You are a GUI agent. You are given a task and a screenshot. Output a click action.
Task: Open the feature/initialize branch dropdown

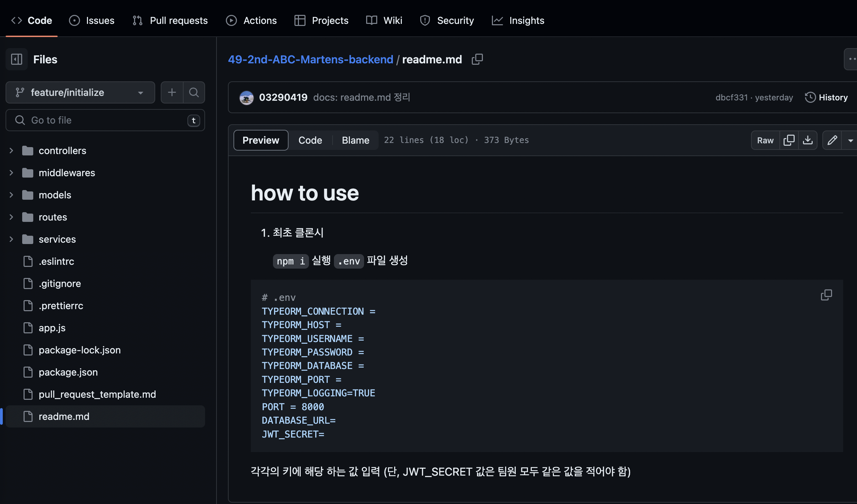(x=80, y=92)
